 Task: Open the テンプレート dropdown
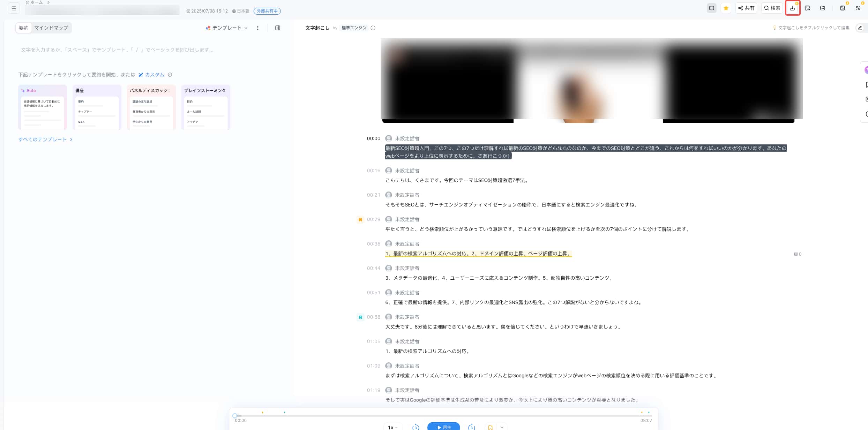coord(227,28)
